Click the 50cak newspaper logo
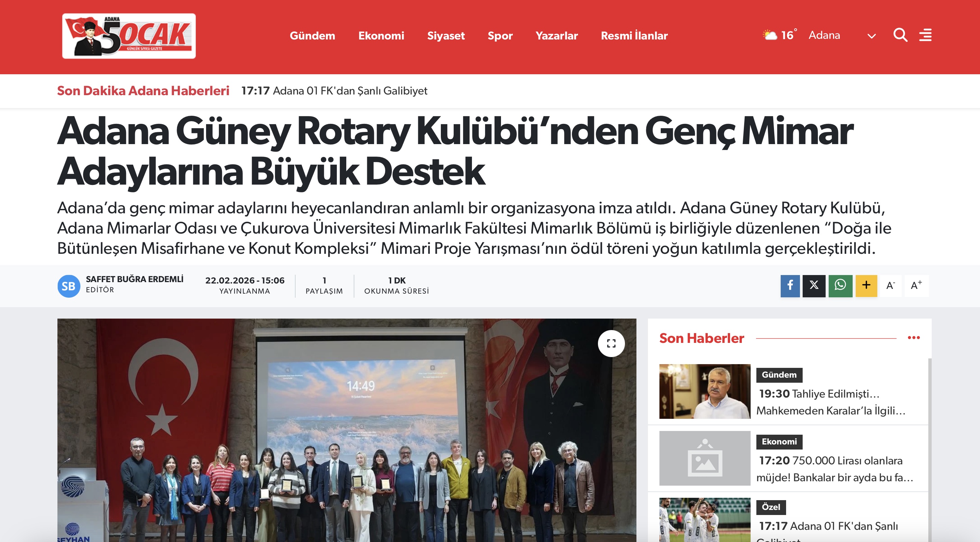 click(129, 36)
